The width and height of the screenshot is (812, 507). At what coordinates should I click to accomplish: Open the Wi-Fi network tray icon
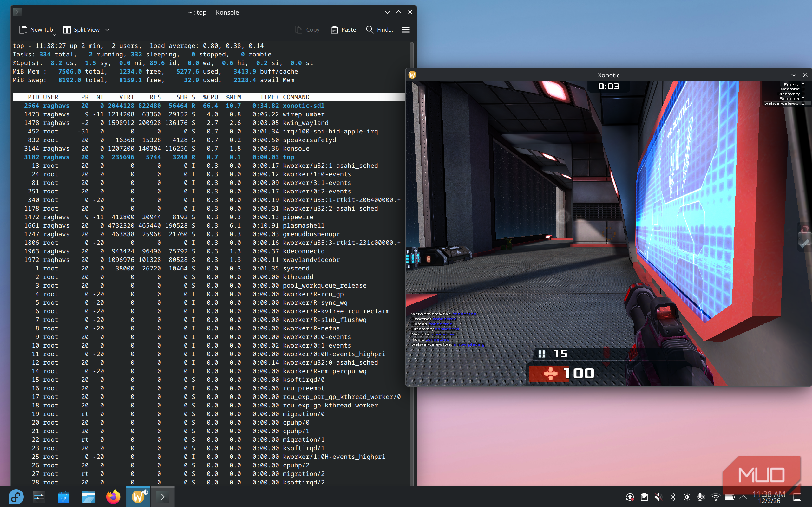(715, 497)
